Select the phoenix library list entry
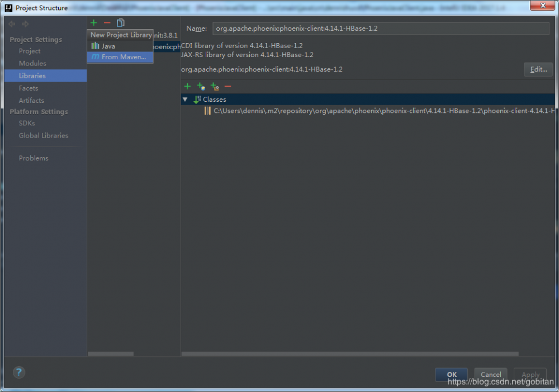 click(x=166, y=47)
